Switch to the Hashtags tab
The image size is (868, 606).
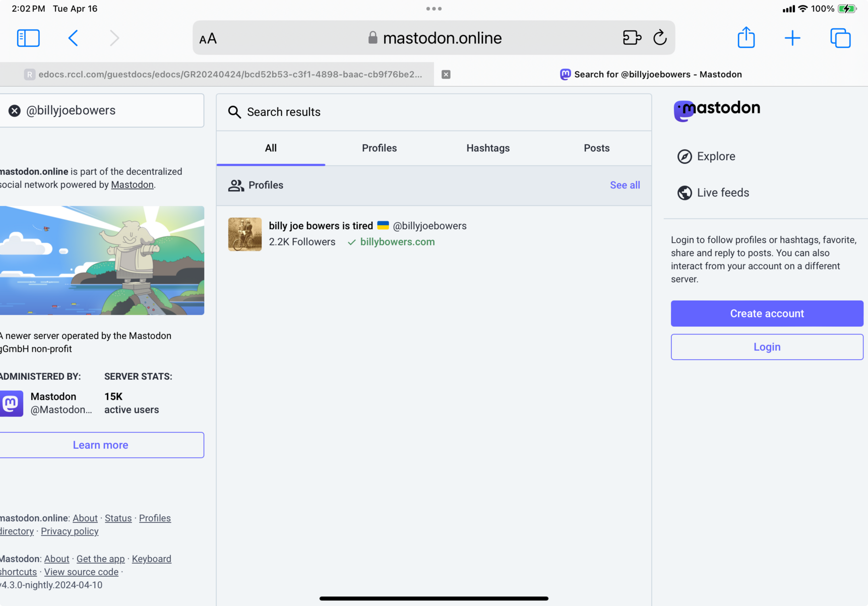(487, 148)
